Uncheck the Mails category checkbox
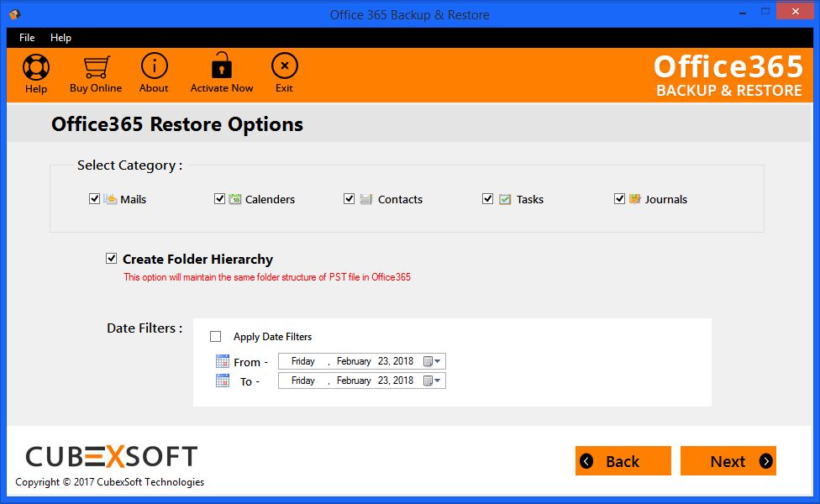Image resolution: width=820 pixels, height=504 pixels. click(x=94, y=199)
